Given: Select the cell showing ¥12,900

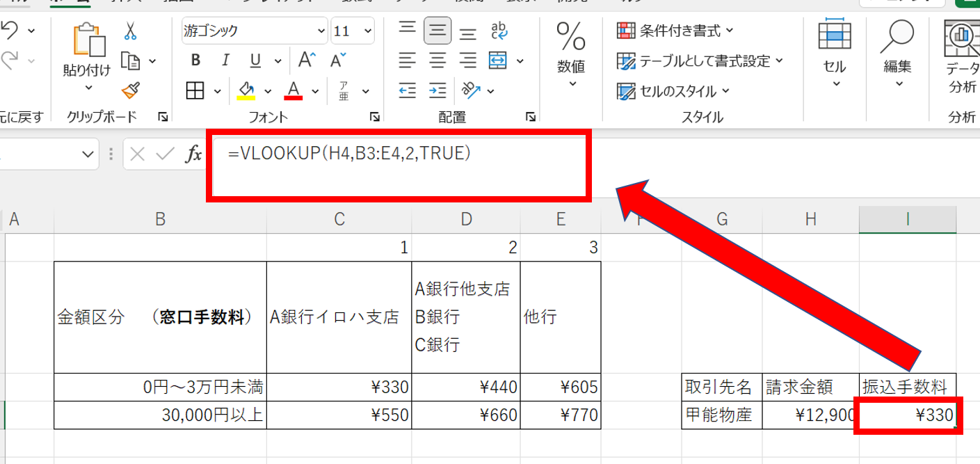Looking at the screenshot, I should 810,416.
